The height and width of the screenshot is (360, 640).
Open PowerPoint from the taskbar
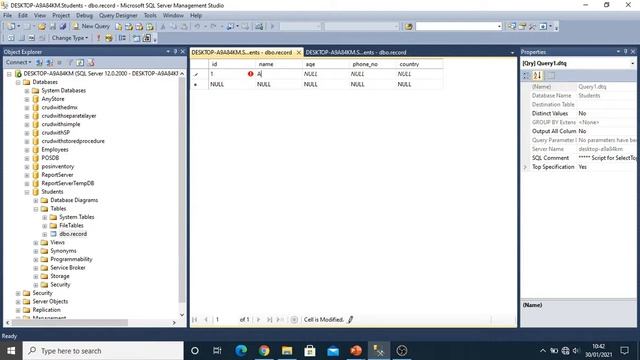pyautogui.click(x=356, y=351)
